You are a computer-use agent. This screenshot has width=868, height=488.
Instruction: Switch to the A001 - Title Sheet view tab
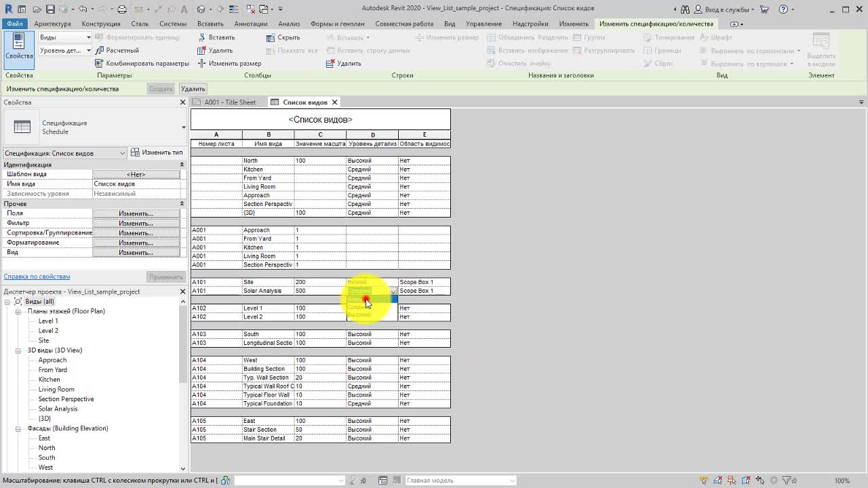point(225,102)
